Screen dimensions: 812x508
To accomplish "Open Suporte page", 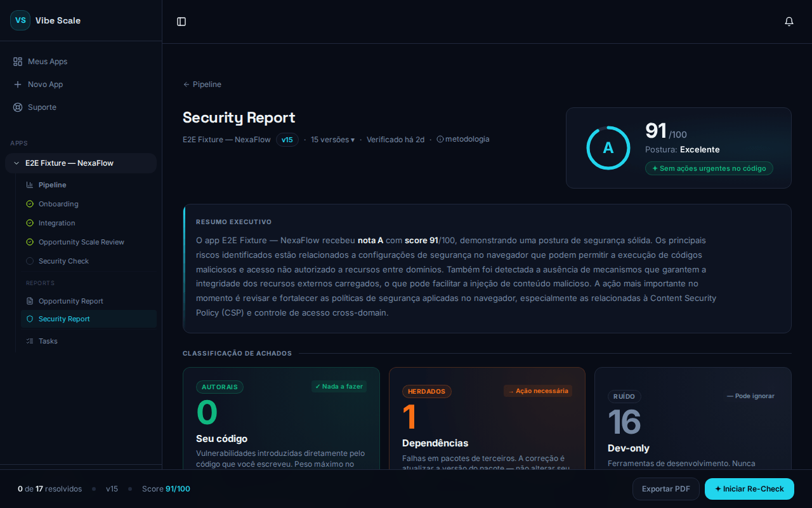I will 81,107.
